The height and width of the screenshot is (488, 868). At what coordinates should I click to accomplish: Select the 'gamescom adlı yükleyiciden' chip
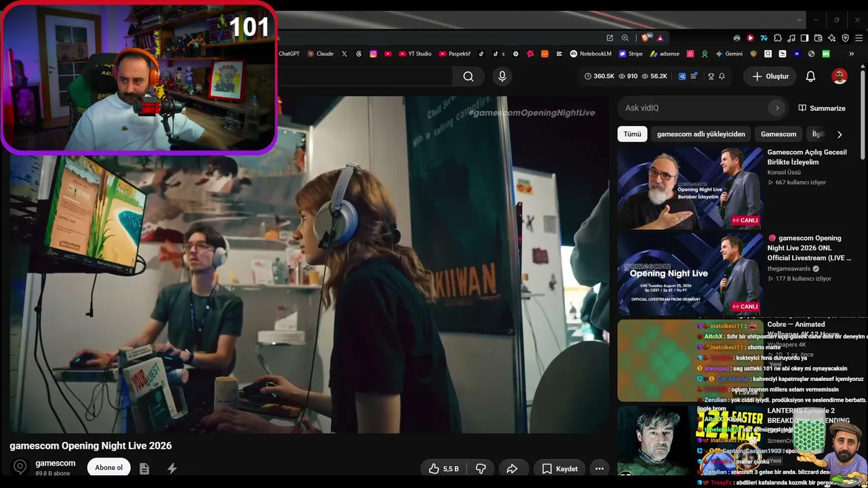click(701, 134)
